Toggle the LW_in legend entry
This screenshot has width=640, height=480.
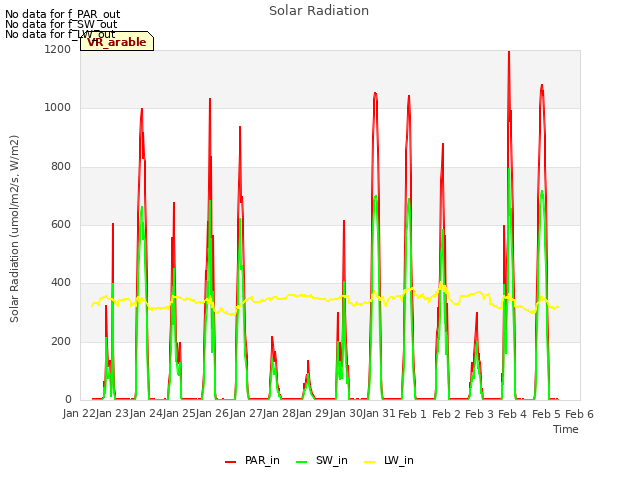coord(389,461)
